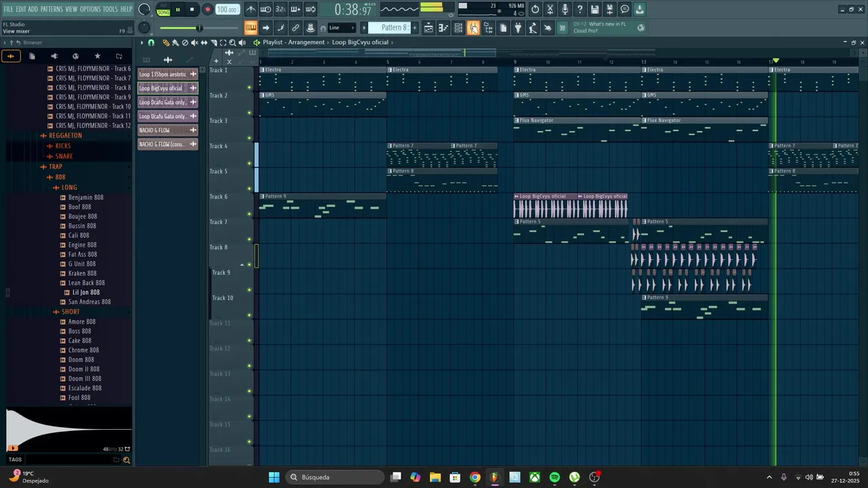Open the TOOLS menu
This screenshot has width=868, height=488.
111,9
